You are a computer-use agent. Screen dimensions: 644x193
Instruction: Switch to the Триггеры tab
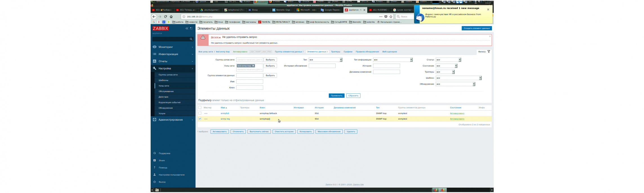click(x=336, y=52)
